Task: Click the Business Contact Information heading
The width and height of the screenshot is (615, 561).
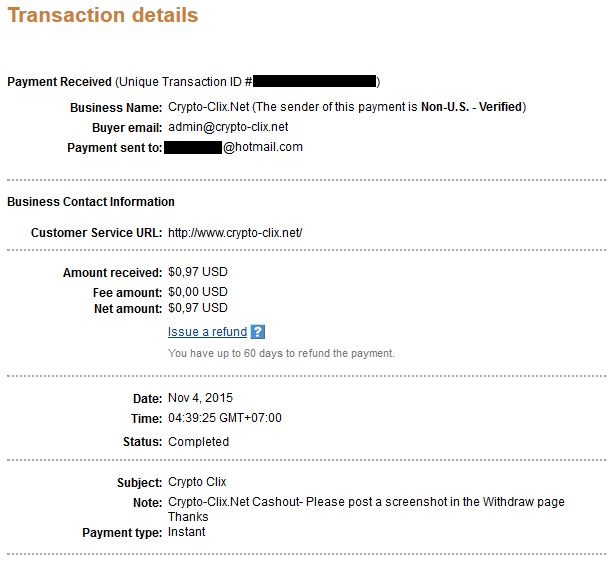Action: point(91,201)
